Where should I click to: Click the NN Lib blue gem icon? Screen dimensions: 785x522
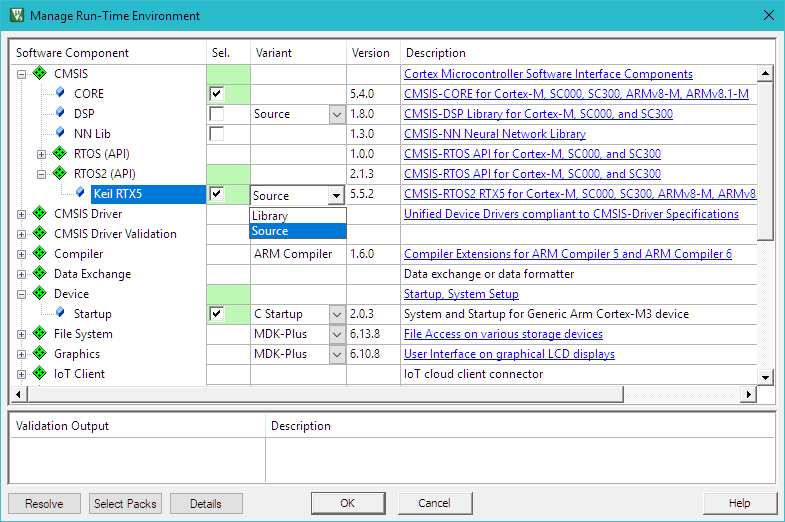point(60,132)
